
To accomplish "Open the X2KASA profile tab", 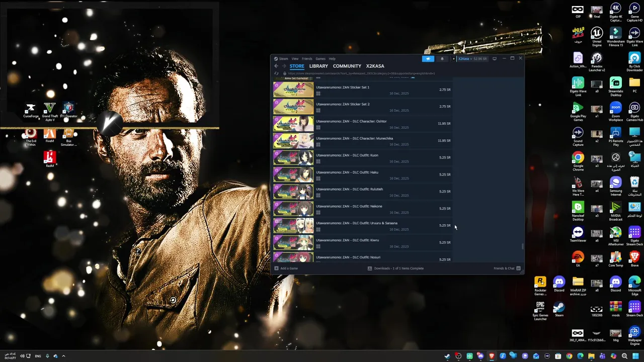I will [x=375, y=66].
